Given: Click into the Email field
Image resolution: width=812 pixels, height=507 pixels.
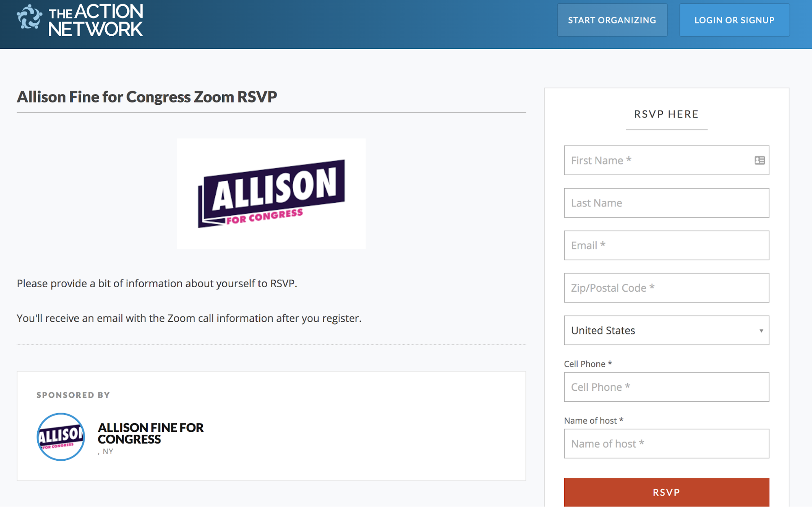Looking at the screenshot, I should pos(667,245).
